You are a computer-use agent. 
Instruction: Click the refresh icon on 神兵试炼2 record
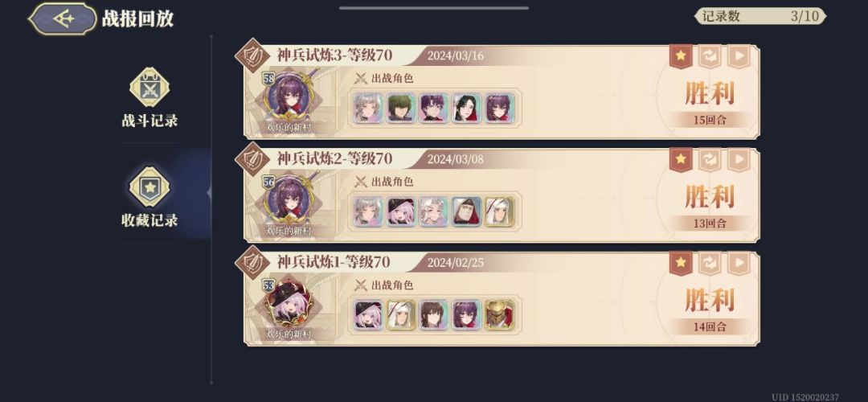point(710,159)
